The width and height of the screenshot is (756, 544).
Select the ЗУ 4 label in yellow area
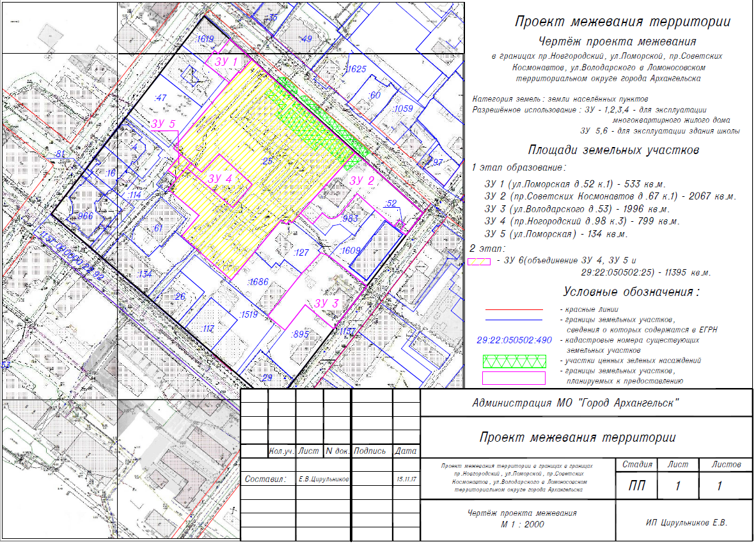click(219, 179)
